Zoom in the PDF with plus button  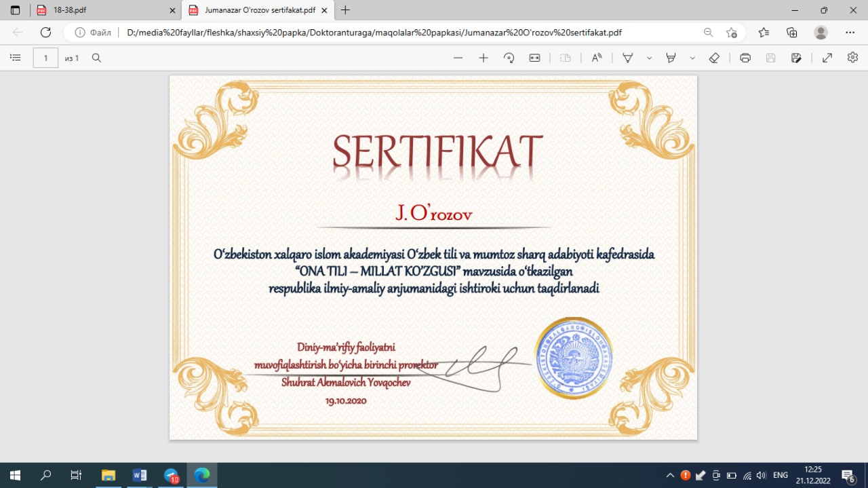[484, 58]
